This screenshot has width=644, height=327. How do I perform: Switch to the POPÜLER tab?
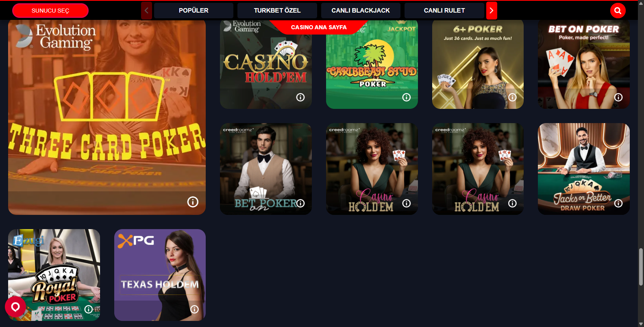pyautogui.click(x=194, y=11)
